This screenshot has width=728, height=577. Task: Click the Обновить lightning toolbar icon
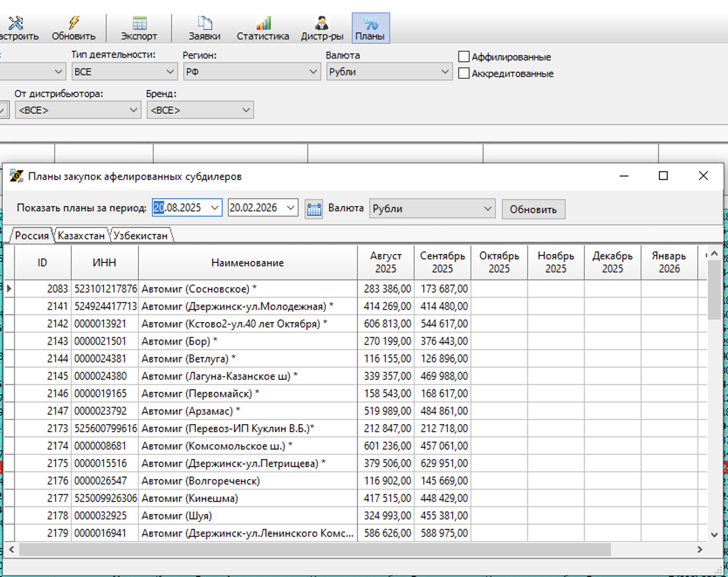[x=73, y=28]
